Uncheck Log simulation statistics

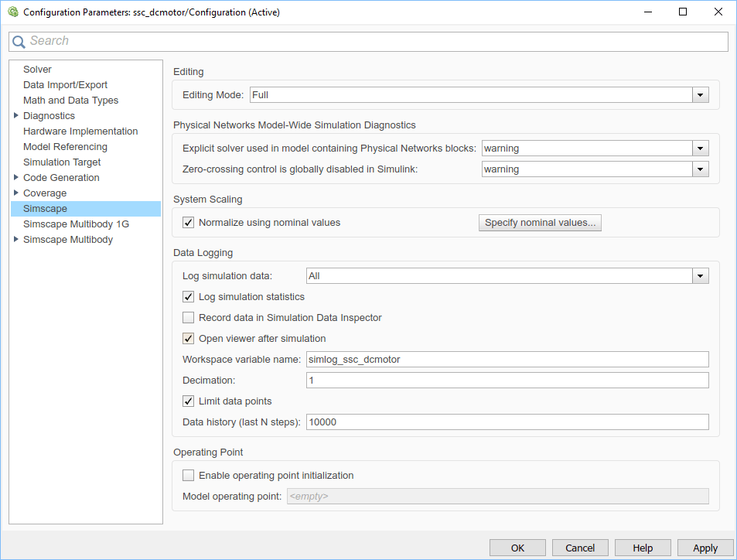[x=189, y=297]
